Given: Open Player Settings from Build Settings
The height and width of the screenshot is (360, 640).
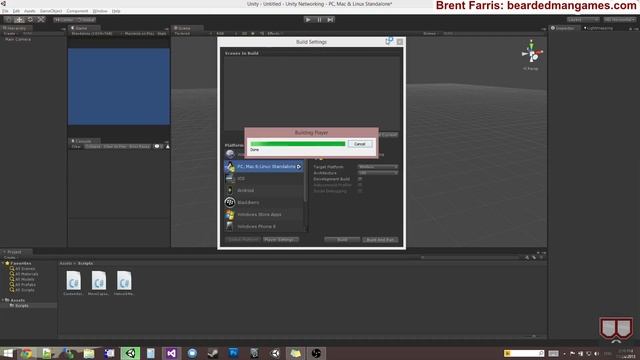Looking at the screenshot, I should click(x=281, y=240).
